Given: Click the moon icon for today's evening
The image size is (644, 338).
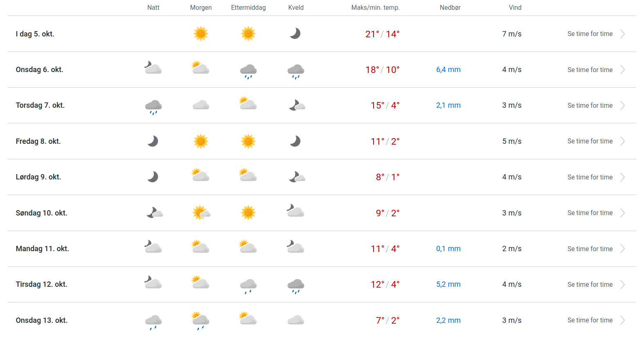Looking at the screenshot, I should (x=295, y=34).
